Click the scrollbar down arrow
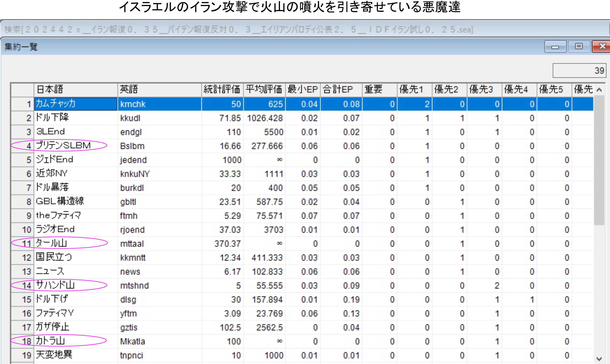This screenshot has width=610, height=364. coord(599,359)
